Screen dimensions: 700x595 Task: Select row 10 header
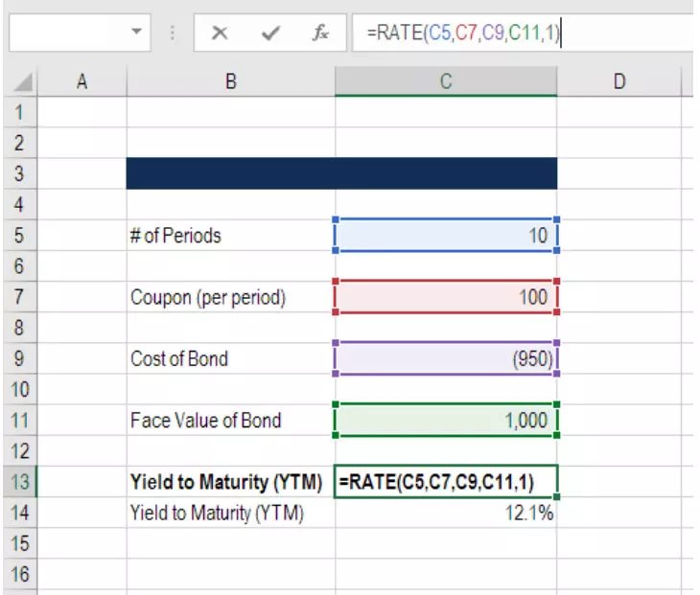[19, 389]
